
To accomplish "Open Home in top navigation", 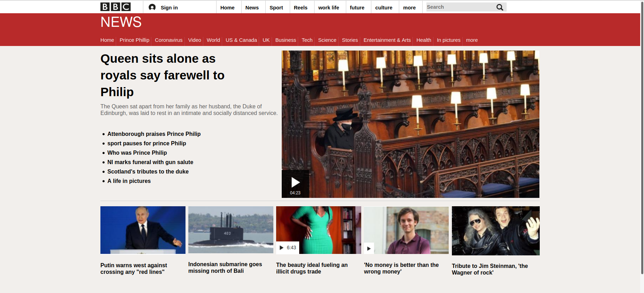I will [227, 7].
